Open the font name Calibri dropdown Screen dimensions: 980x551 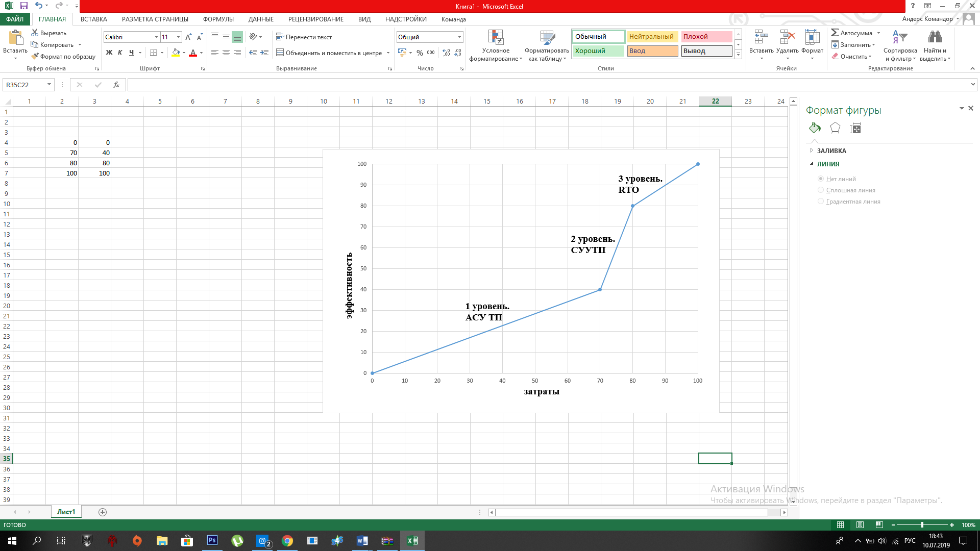pos(156,37)
